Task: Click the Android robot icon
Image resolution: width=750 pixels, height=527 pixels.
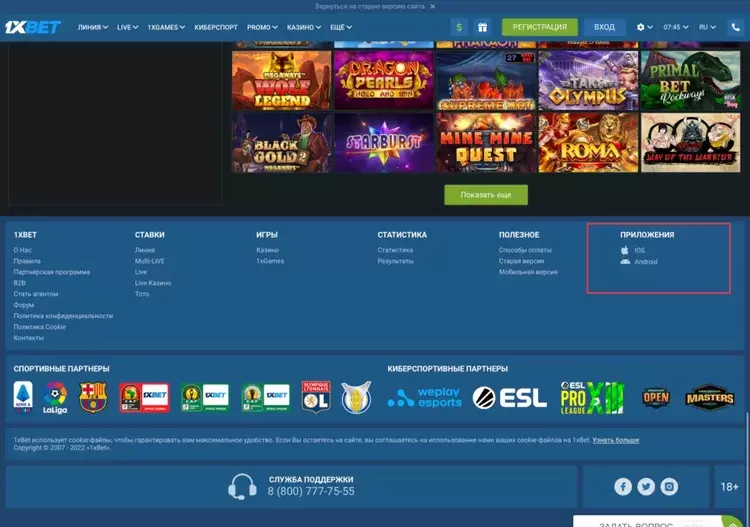Action: [x=625, y=262]
